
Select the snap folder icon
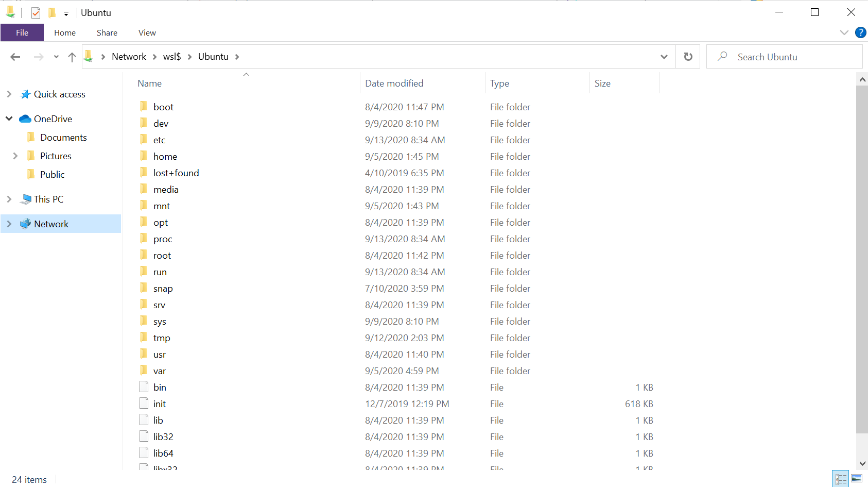pos(144,288)
